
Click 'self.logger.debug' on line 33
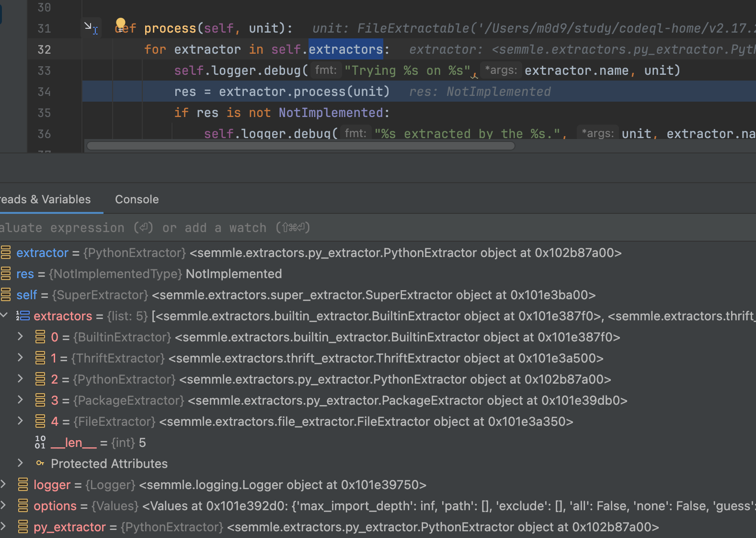tap(238, 70)
